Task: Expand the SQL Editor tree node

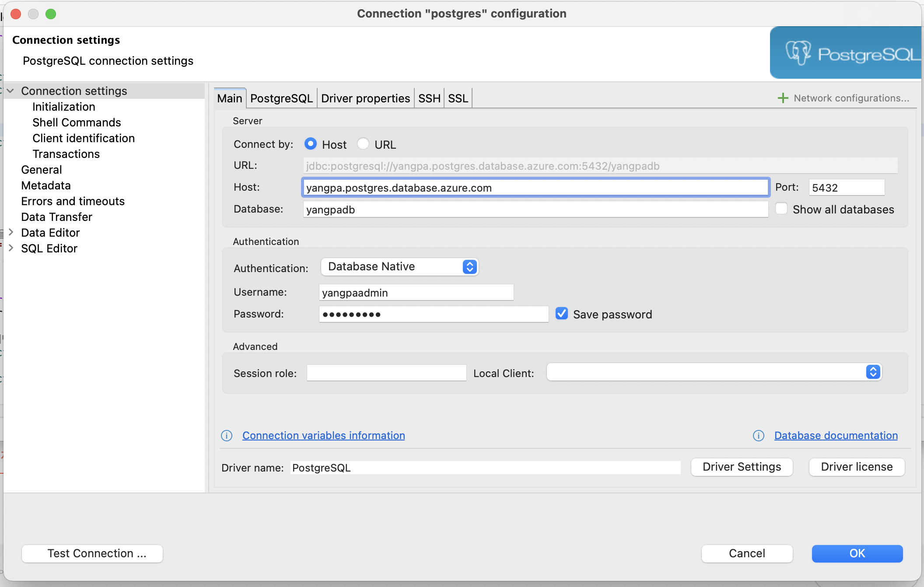Action: click(11, 248)
